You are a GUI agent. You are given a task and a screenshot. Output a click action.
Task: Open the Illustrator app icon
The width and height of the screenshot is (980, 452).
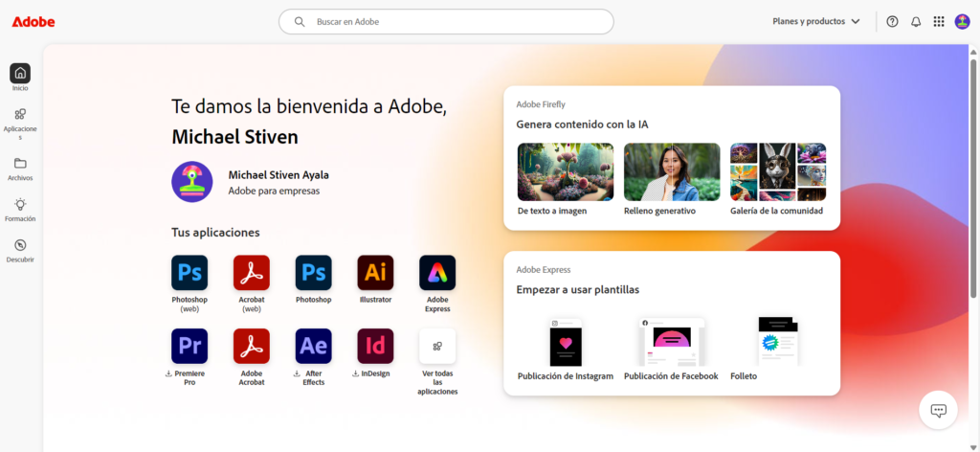click(375, 273)
